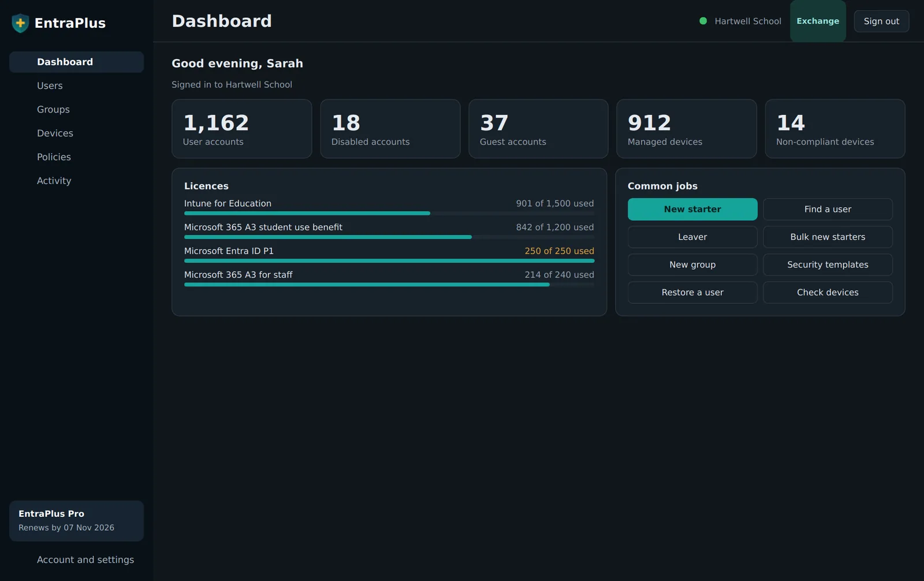Click the EntraPlus Pro renewal card
The height and width of the screenshot is (581, 924).
coord(76,520)
